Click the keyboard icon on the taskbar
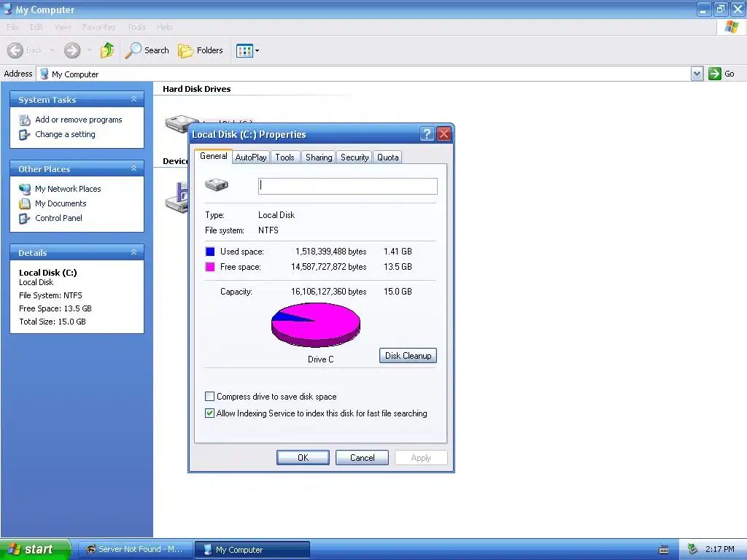The image size is (747, 560). click(664, 550)
